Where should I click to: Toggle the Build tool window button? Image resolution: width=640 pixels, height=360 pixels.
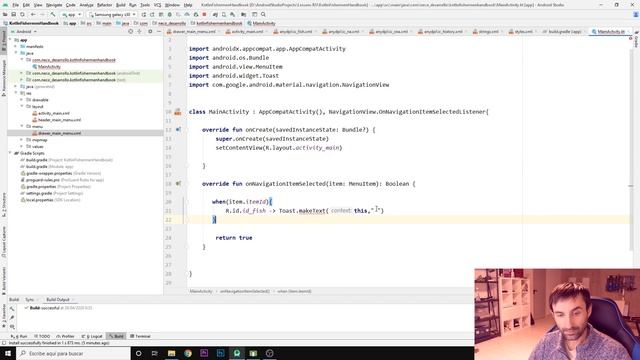116,336
